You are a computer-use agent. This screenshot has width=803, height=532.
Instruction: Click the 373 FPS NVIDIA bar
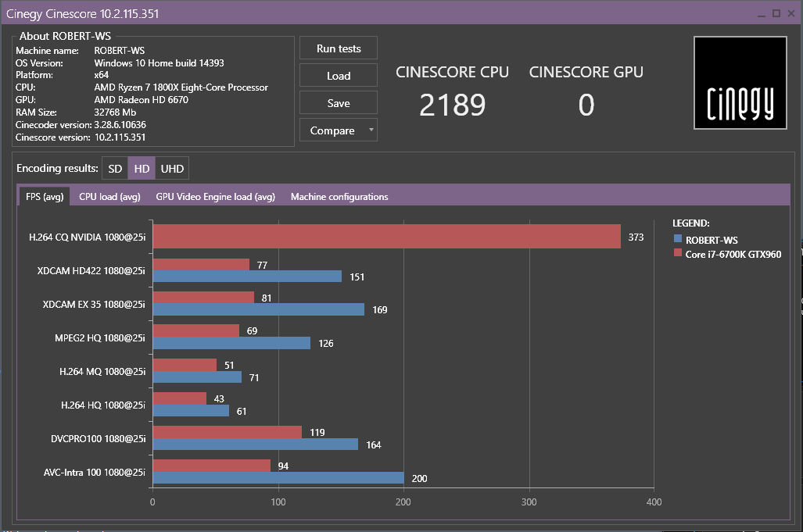tap(387, 237)
